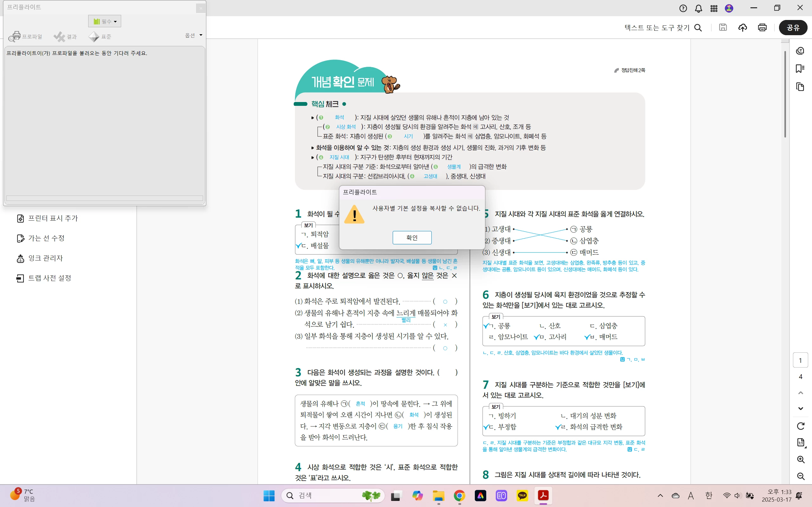Viewport: 812px width, 507px height.
Task: Select 가는 선 수정 tool
Action: [x=46, y=238]
